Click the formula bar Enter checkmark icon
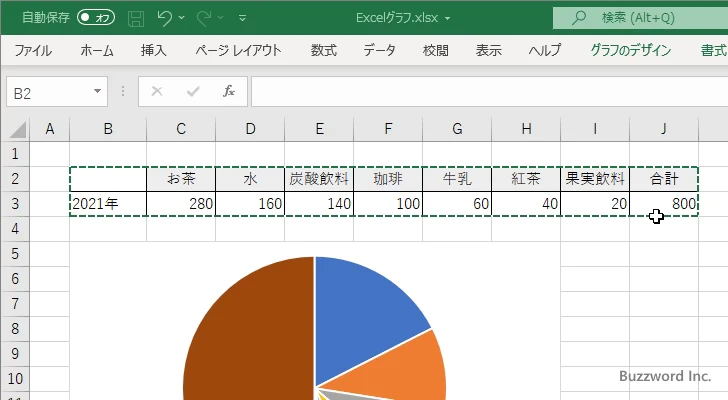The width and height of the screenshot is (728, 400). pos(193,91)
